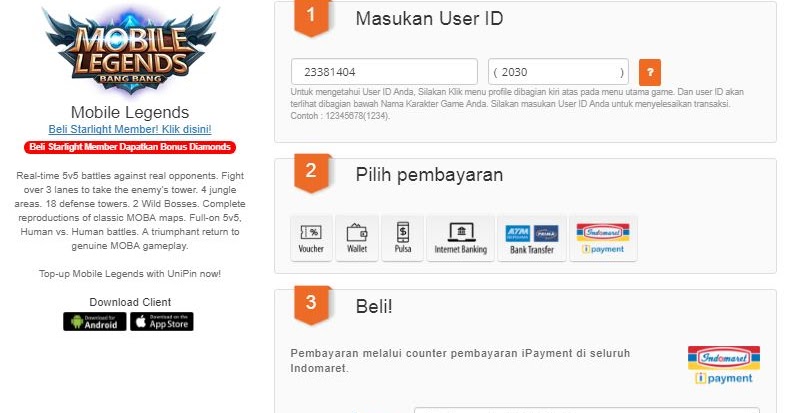Open the orange User ID help button
787x413 pixels.
point(649,72)
